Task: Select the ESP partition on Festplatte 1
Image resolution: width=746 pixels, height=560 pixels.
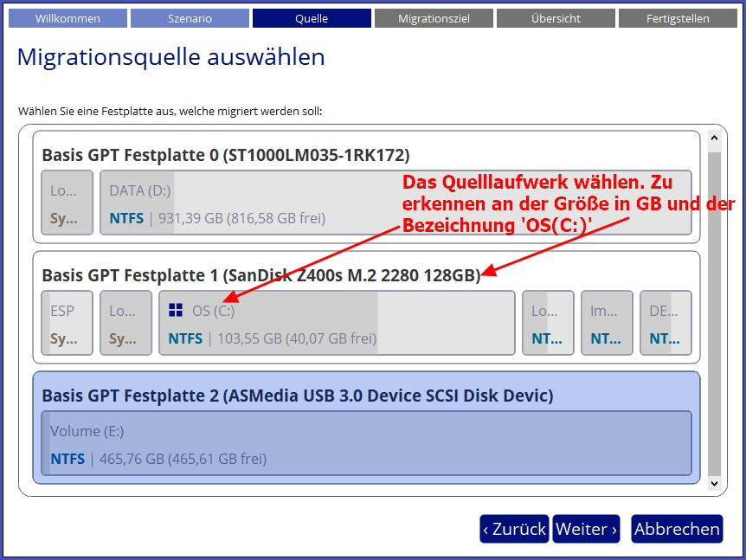Action: point(67,324)
